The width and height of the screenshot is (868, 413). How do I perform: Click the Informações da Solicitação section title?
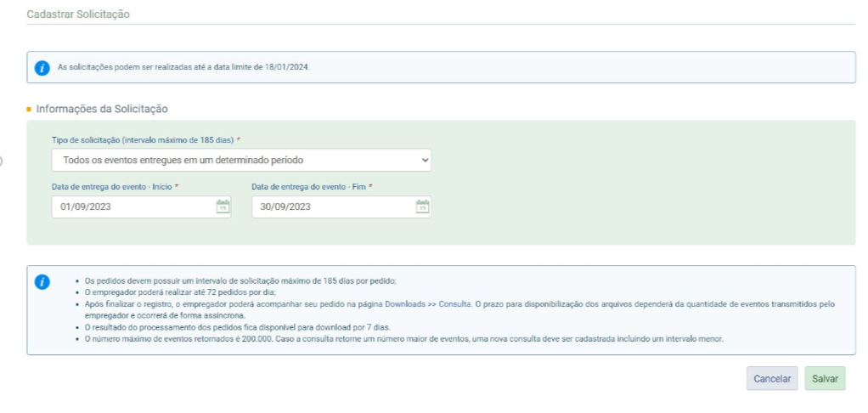(102, 109)
